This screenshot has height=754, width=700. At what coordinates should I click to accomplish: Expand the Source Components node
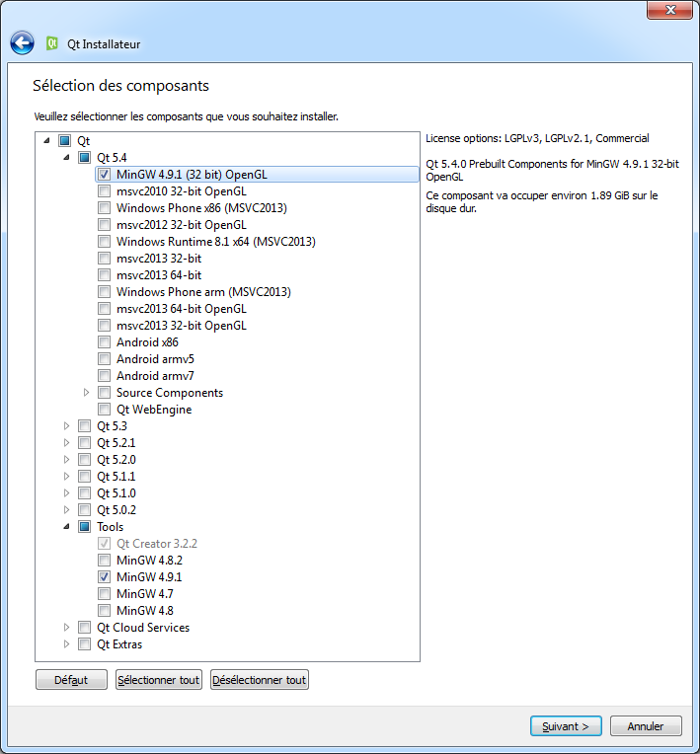pos(86,393)
